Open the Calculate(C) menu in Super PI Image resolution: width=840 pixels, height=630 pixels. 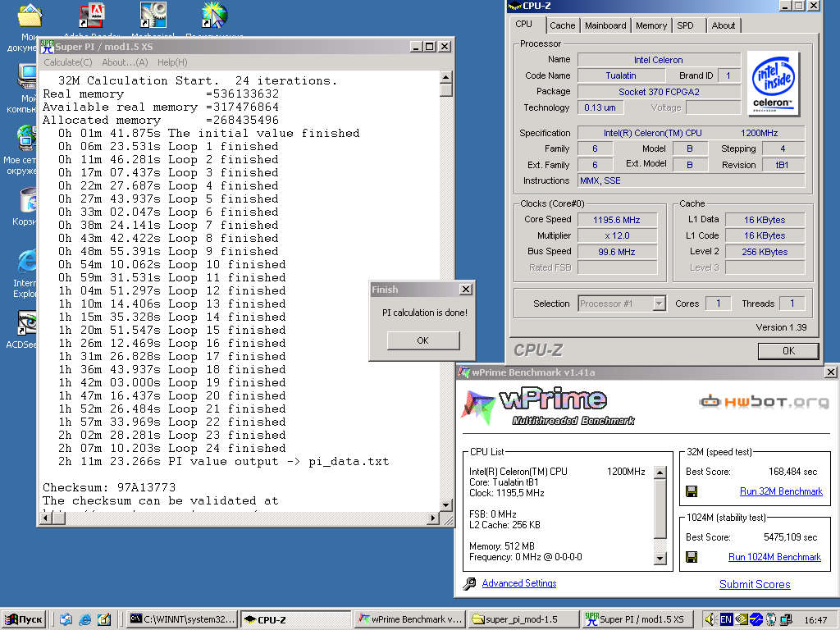[x=67, y=62]
